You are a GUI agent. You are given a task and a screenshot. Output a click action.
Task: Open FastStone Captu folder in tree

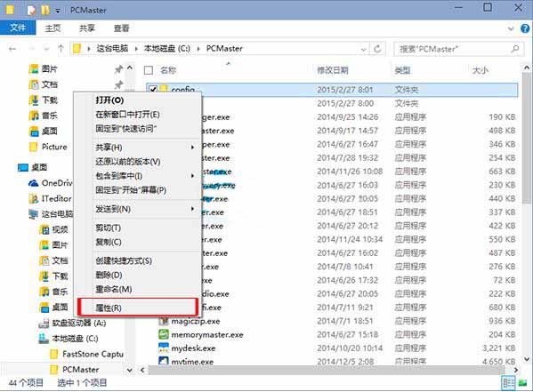coord(93,354)
